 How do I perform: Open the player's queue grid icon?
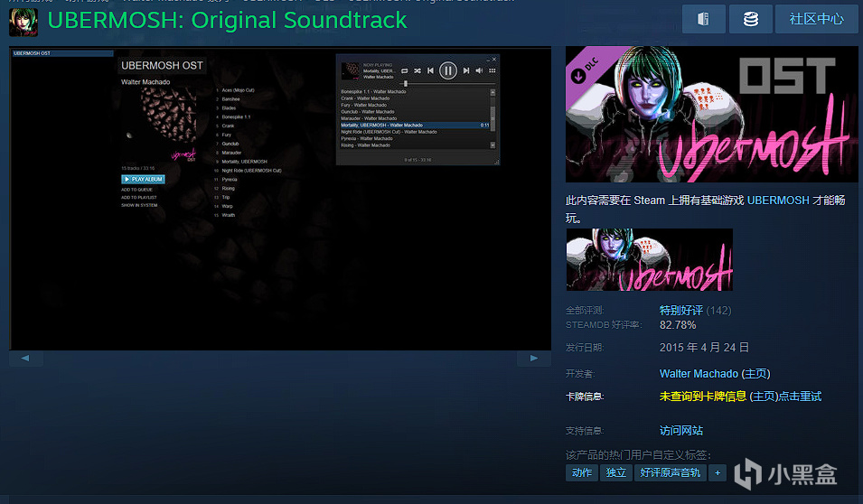[492, 70]
